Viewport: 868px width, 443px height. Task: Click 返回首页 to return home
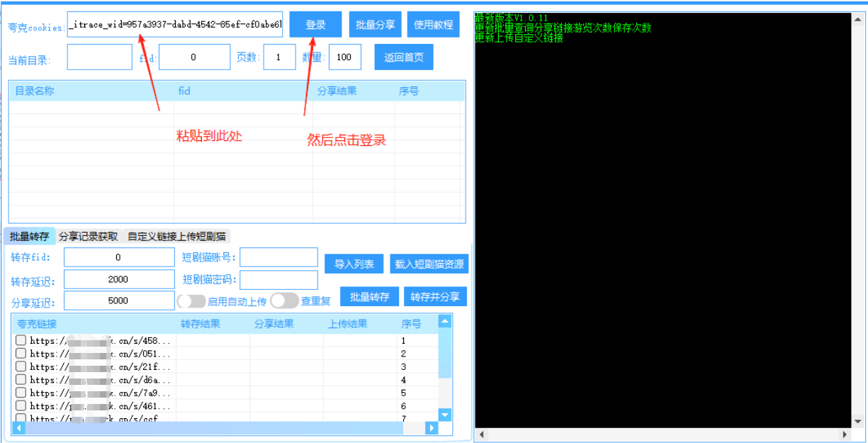pos(404,57)
